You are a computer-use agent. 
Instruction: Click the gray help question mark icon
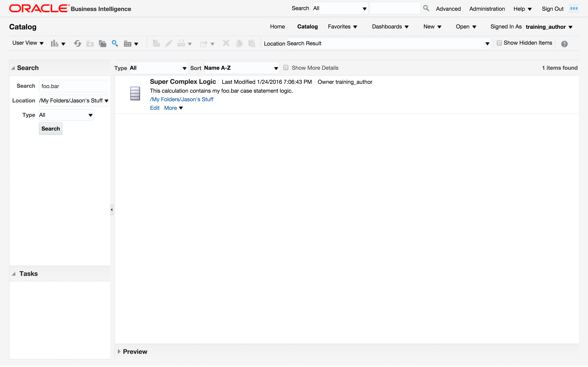(x=564, y=44)
